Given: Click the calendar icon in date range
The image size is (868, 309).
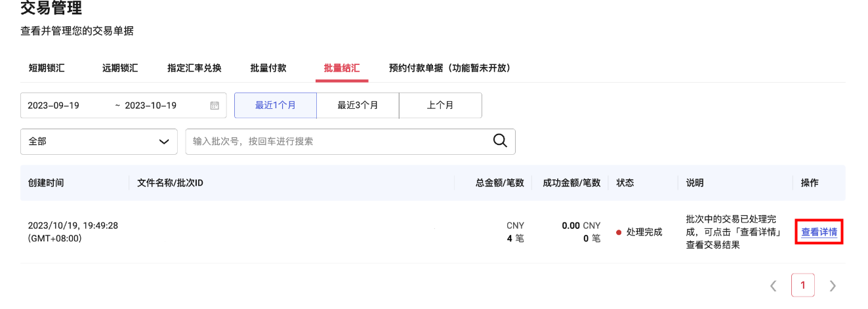Looking at the screenshot, I should point(215,106).
